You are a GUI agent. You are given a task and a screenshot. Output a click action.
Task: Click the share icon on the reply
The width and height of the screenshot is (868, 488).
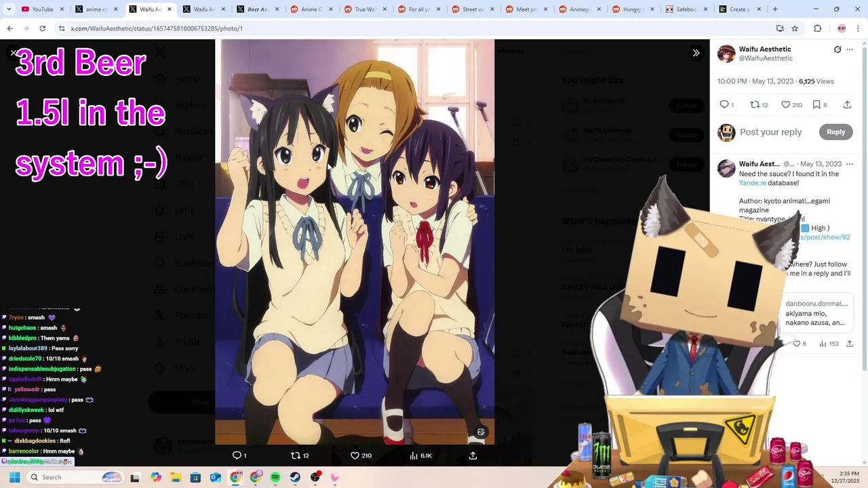[x=849, y=344]
